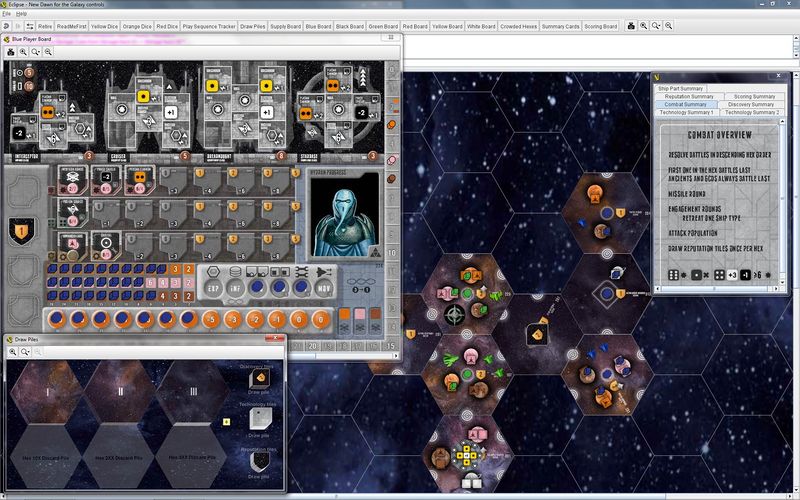Switch to Reputation Summary tab

pyautogui.click(x=689, y=96)
